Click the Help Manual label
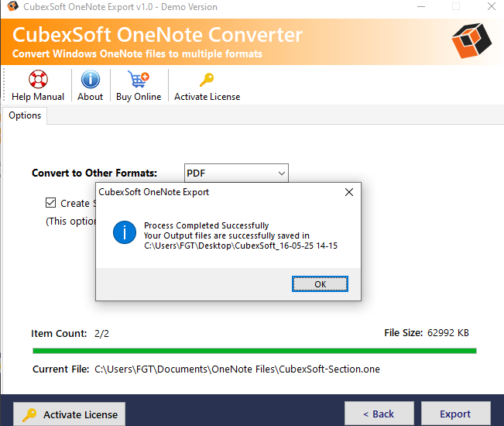 click(x=38, y=97)
